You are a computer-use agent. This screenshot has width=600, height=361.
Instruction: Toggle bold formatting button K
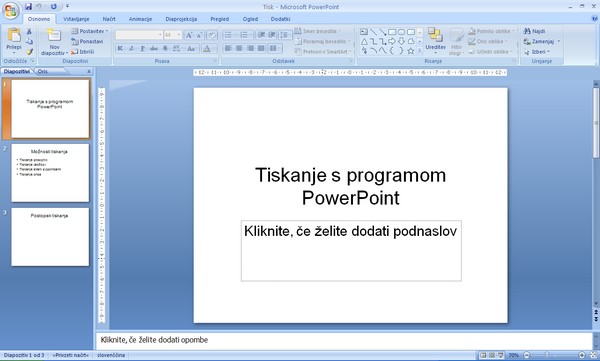120,48
